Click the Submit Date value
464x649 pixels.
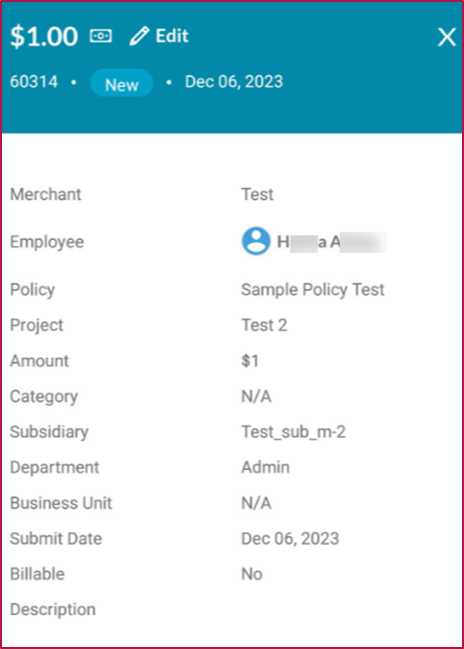point(290,538)
